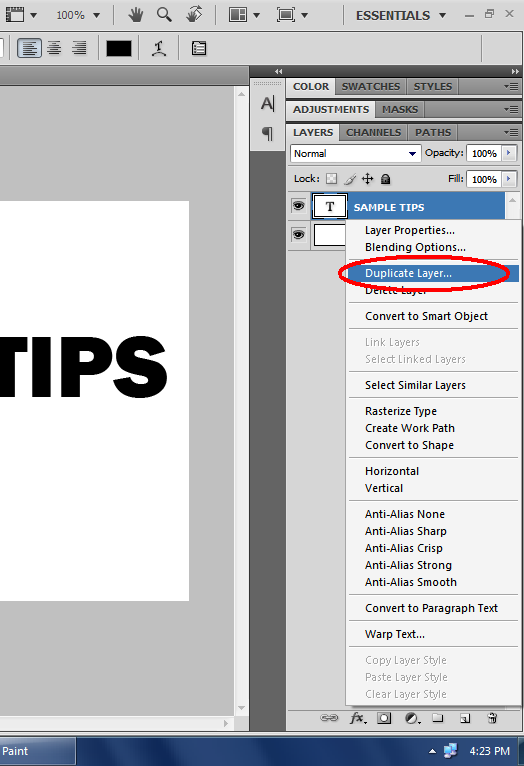This screenshot has height=766, width=524.
Task: Right align the text
Action: (79, 48)
